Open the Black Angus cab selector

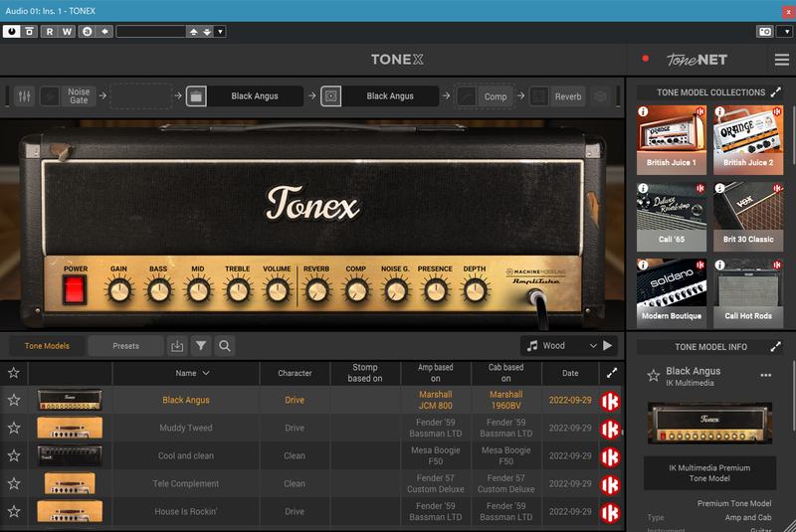pyautogui.click(x=390, y=95)
